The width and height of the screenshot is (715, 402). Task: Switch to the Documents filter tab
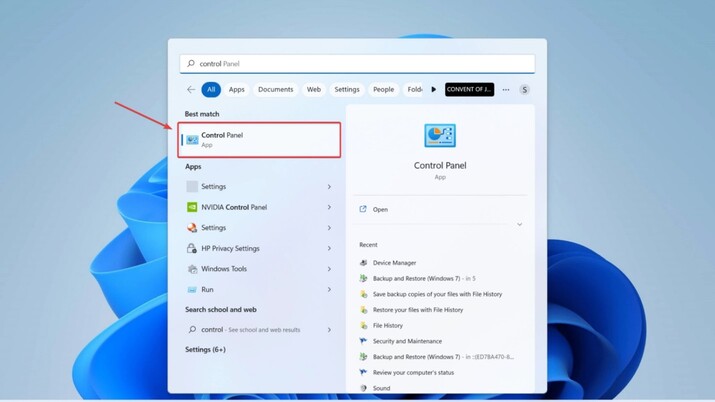coord(275,89)
